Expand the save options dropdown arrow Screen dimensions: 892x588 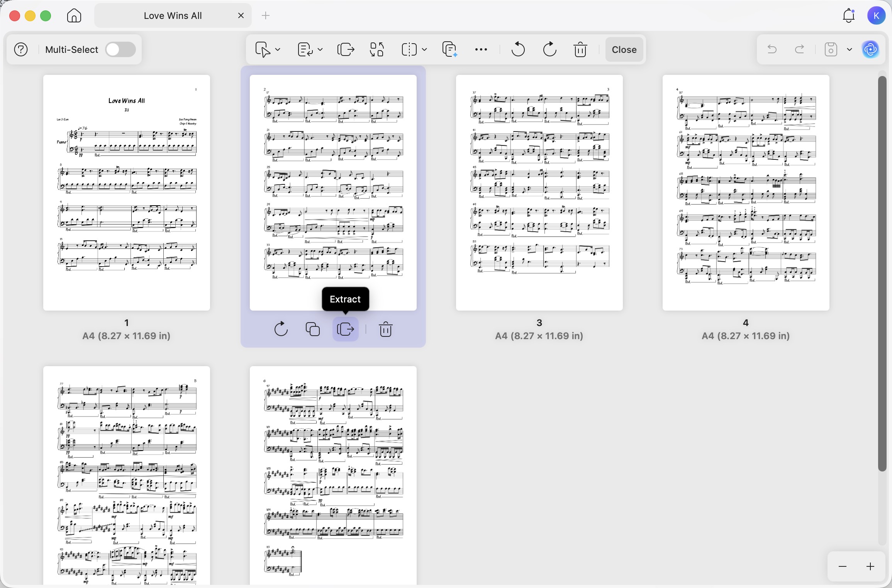[850, 49]
